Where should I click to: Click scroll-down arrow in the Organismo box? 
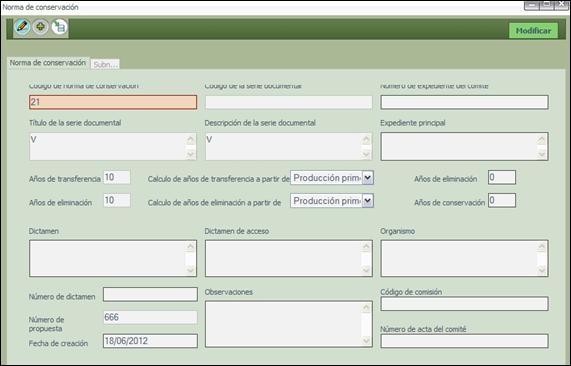click(542, 270)
